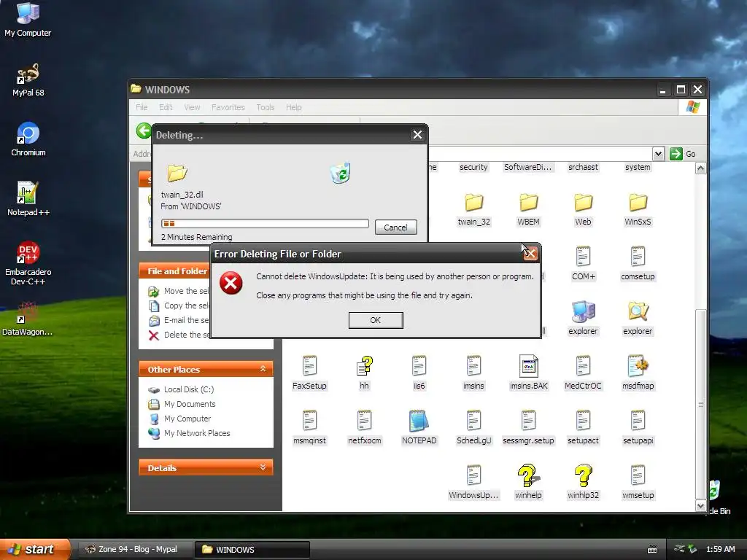Open the Favorites menu
The width and height of the screenshot is (747, 560).
pyautogui.click(x=228, y=107)
